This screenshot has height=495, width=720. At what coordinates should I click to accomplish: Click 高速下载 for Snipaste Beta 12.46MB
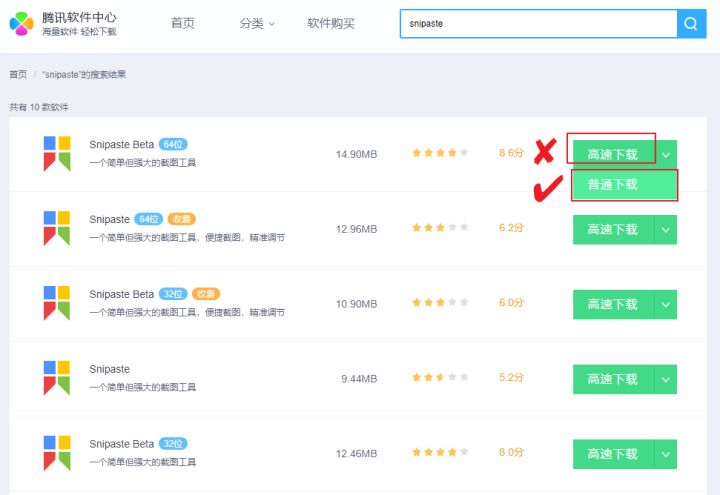click(613, 454)
